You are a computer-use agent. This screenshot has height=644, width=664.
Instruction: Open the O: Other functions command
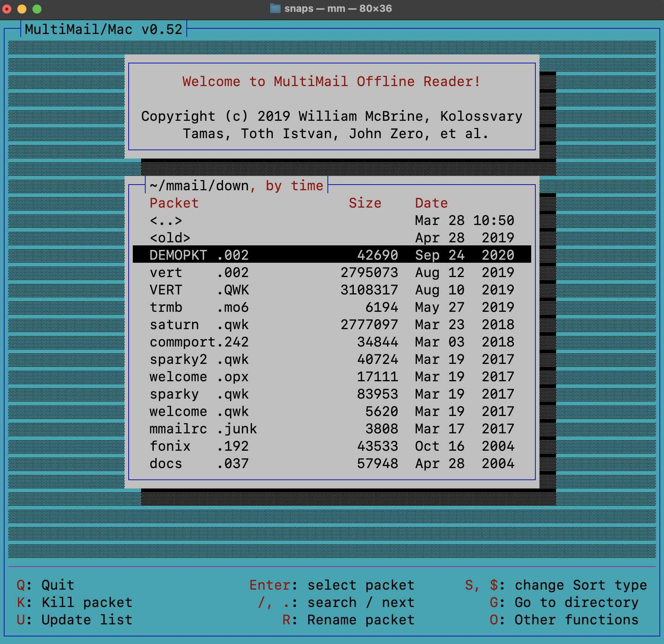[x=564, y=620]
